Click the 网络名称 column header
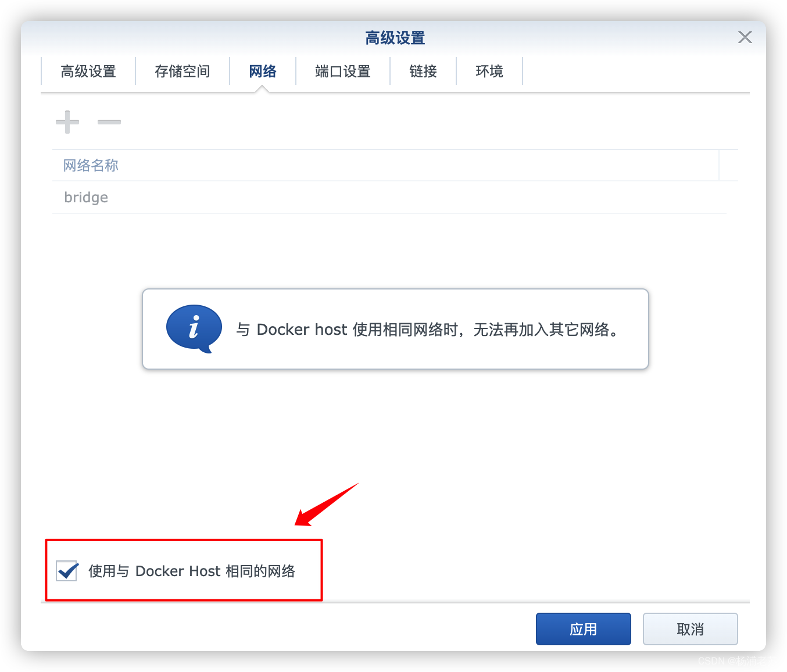The height and width of the screenshot is (672, 787). pos(385,166)
